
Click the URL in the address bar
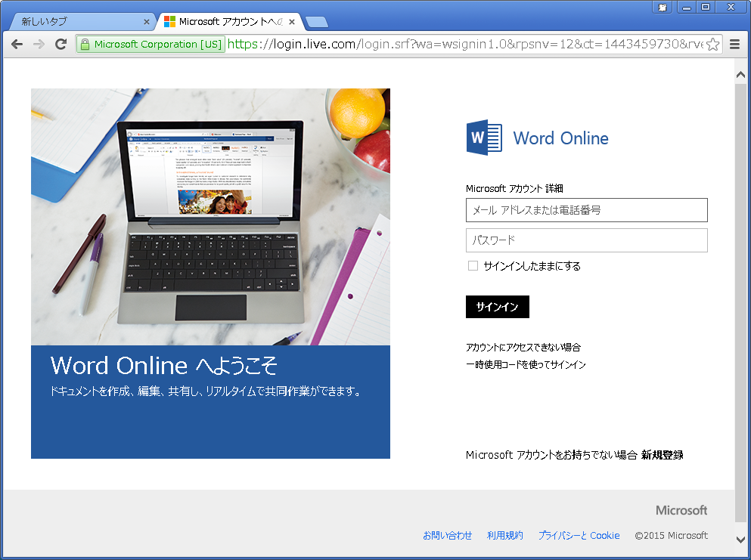click(464, 45)
